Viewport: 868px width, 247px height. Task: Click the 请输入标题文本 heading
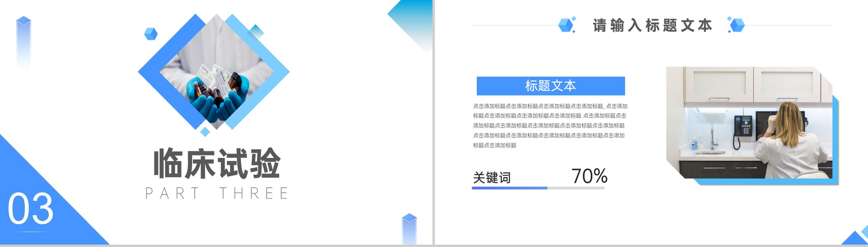652,25
